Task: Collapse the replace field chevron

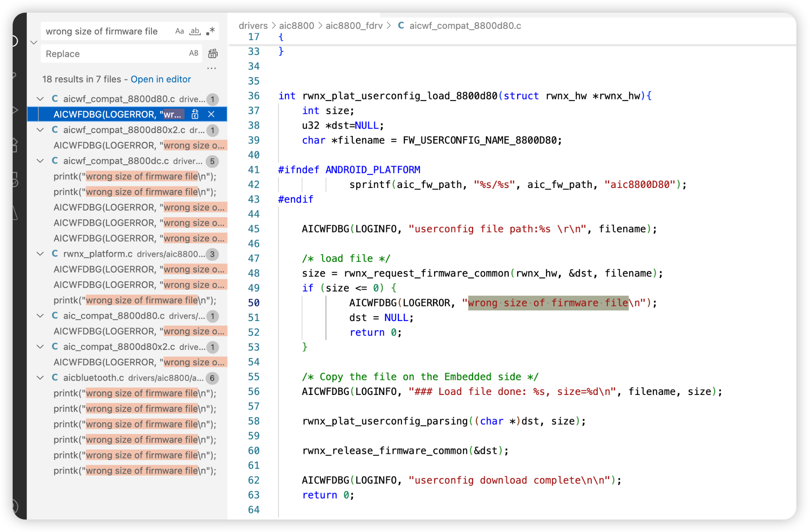Action: (34, 42)
